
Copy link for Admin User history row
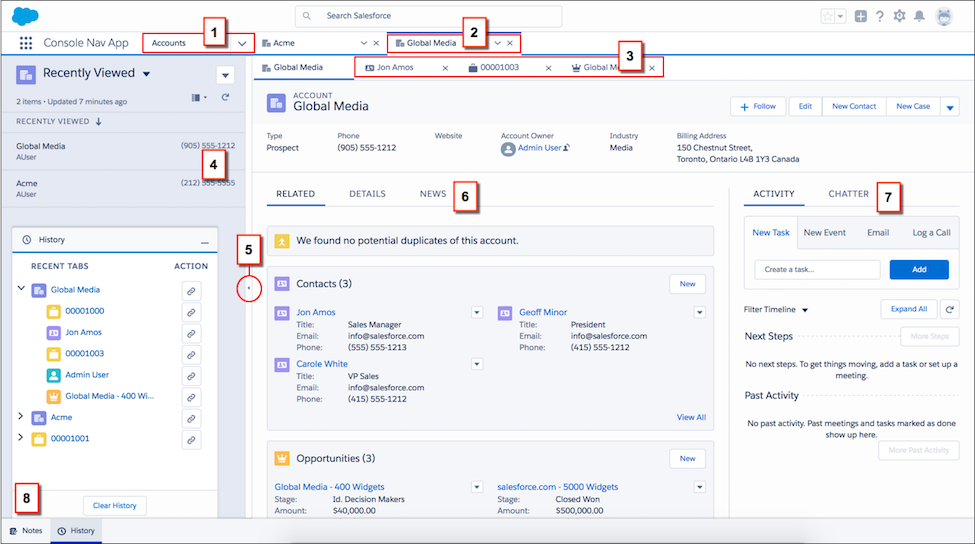192,376
